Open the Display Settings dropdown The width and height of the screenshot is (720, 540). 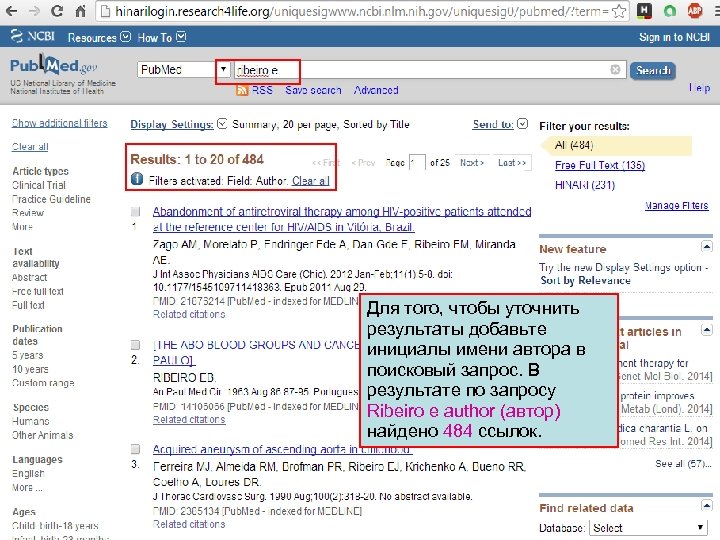point(178,124)
